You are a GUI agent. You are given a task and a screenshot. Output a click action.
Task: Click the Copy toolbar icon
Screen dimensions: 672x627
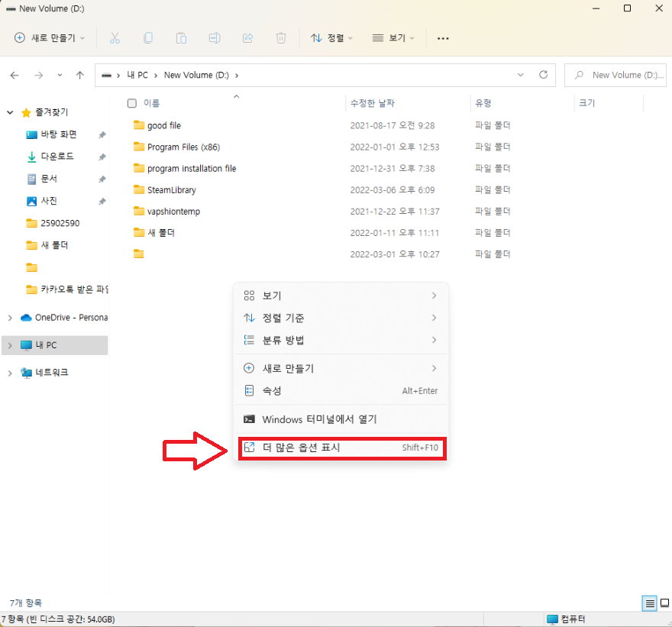pyautogui.click(x=148, y=38)
